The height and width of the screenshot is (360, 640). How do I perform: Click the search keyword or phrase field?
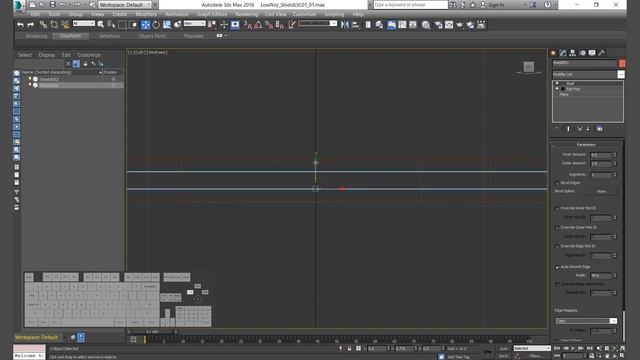410,5
